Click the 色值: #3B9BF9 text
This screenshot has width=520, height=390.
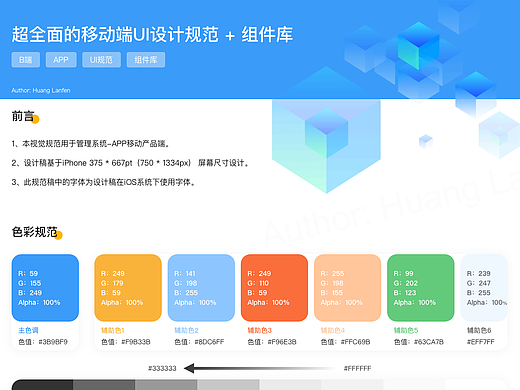pyautogui.click(x=43, y=342)
